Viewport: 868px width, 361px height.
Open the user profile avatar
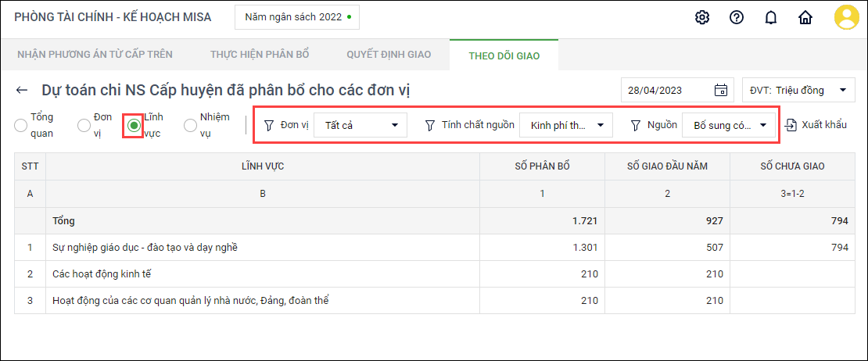click(x=846, y=17)
